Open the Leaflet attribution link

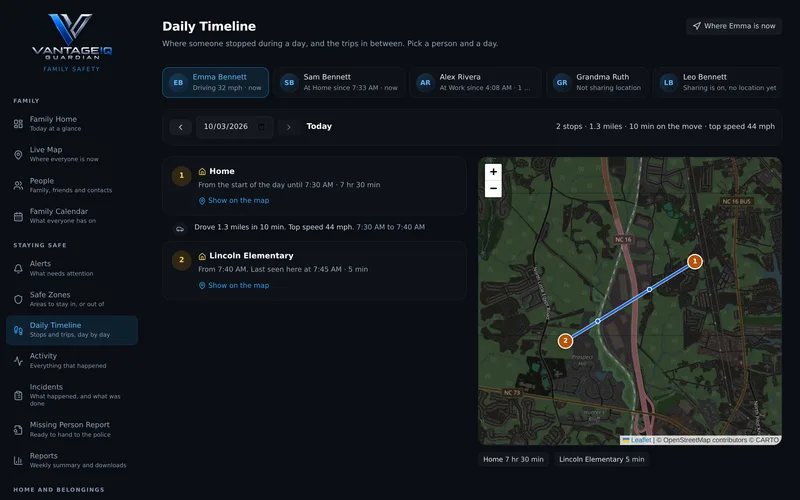coord(637,440)
